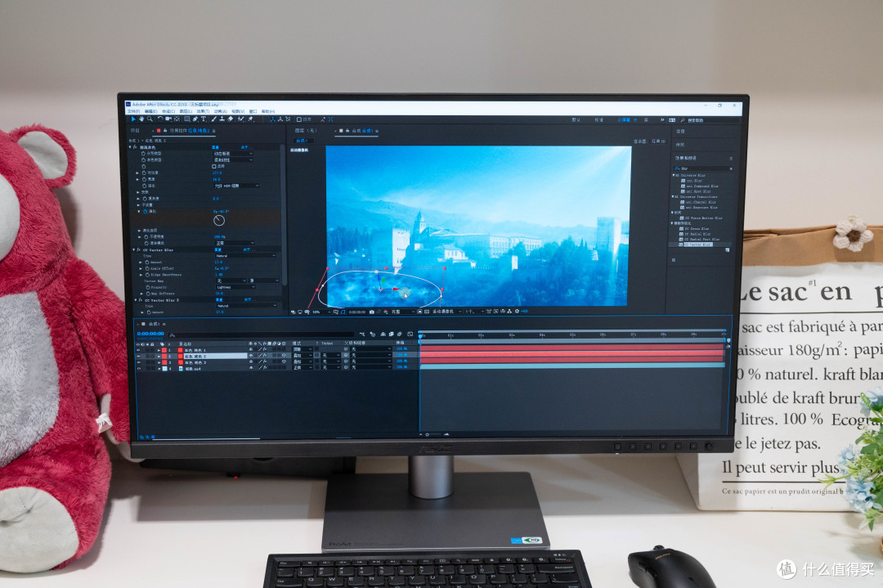Open the second item in the menu bar
Image resolution: width=883 pixels, height=588 pixels.
click(x=151, y=111)
